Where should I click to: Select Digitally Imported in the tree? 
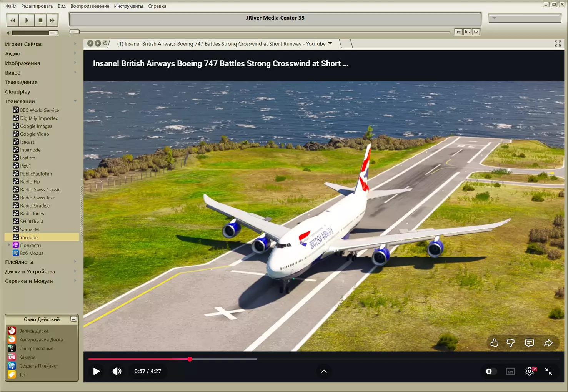[x=39, y=118]
